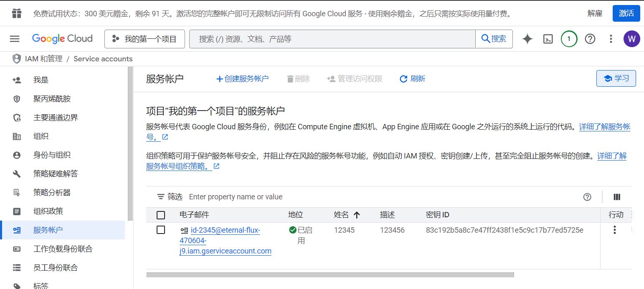Open actions menu for id-2345 service account

click(614, 230)
